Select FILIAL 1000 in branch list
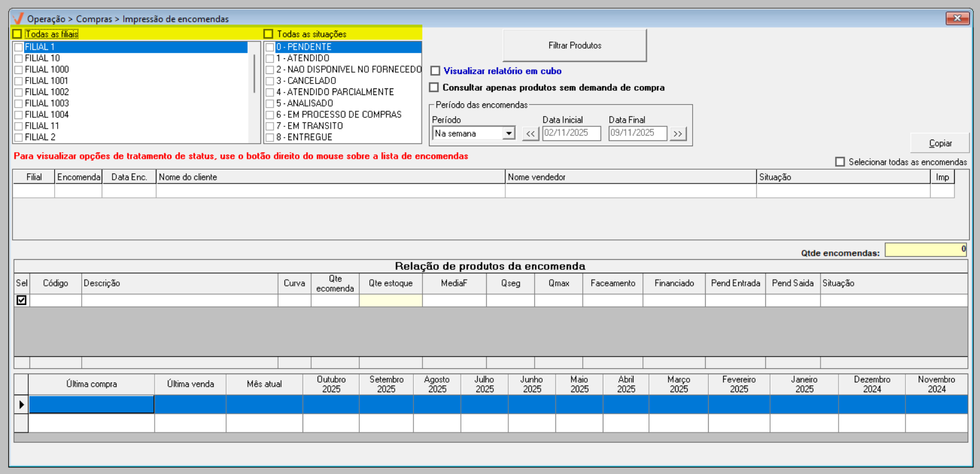The width and height of the screenshot is (980, 474). [47, 70]
